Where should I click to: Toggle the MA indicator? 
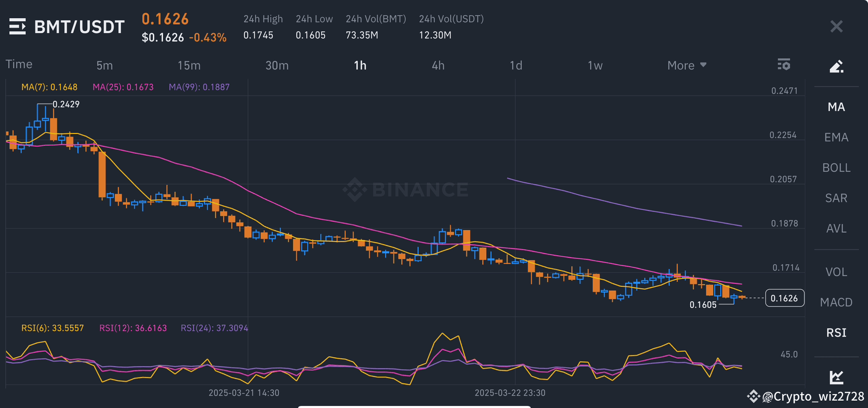[x=836, y=107]
